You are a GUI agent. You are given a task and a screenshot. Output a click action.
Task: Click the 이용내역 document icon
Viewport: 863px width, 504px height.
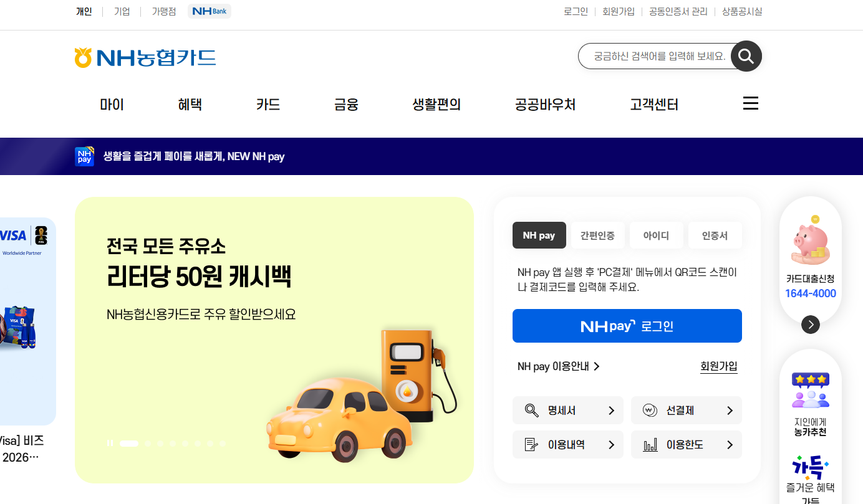(531, 445)
